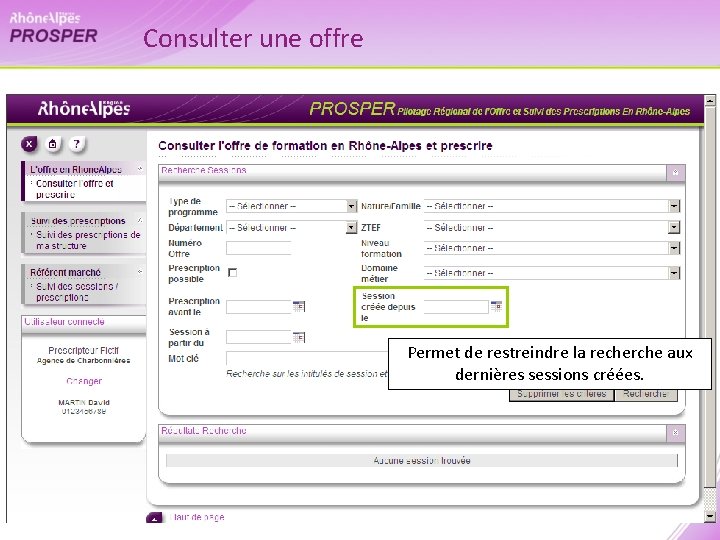Viewport: 720px width, 540px height.
Task: Open calendar for Session créée depuis le
Action: point(496,306)
